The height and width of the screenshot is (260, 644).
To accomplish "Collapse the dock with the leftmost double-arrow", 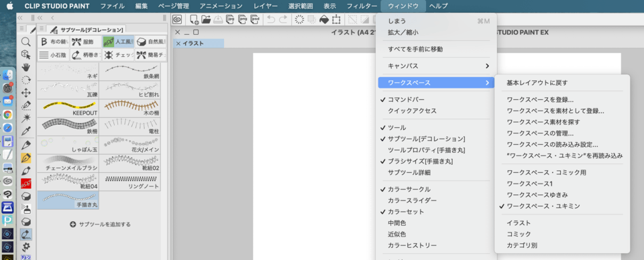I will point(19,17).
